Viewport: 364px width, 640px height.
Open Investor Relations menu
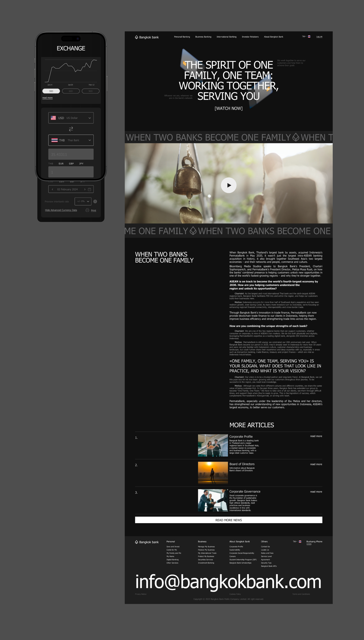pos(250,37)
